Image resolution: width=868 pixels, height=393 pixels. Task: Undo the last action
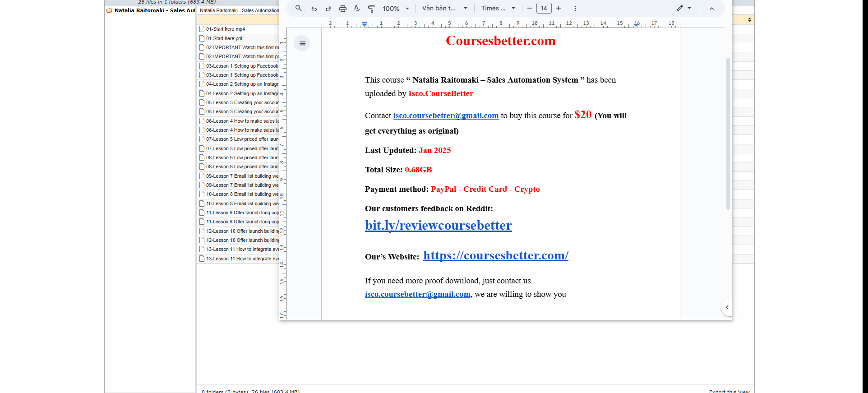[314, 9]
